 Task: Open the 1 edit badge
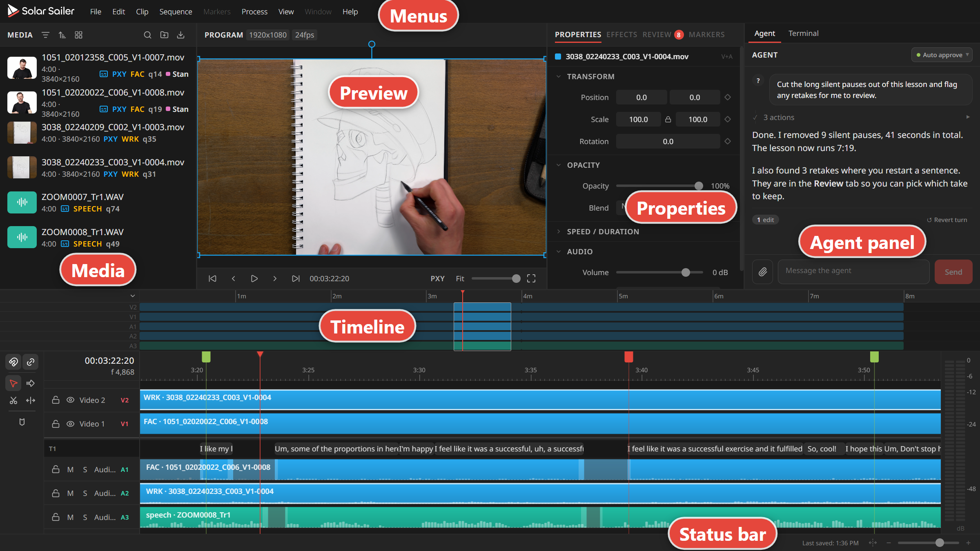(x=766, y=220)
